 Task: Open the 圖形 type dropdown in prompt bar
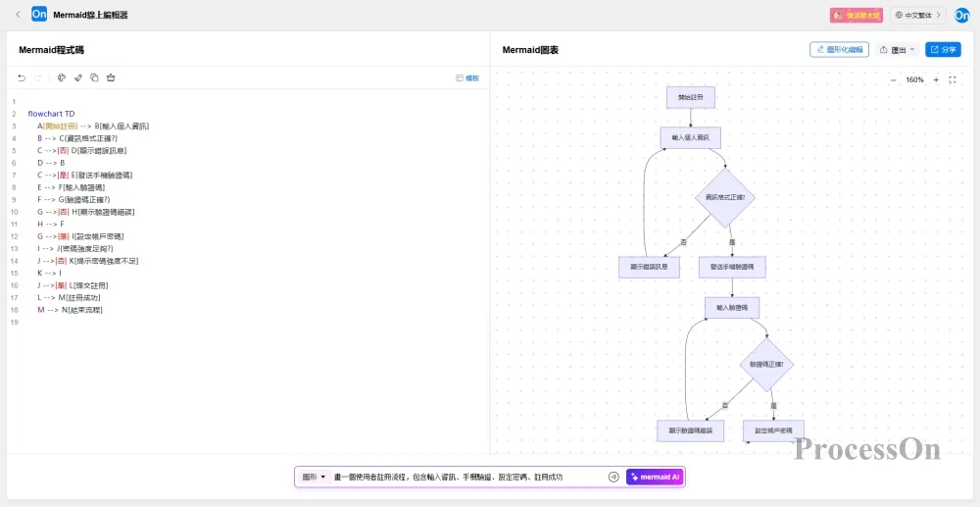pyautogui.click(x=314, y=477)
